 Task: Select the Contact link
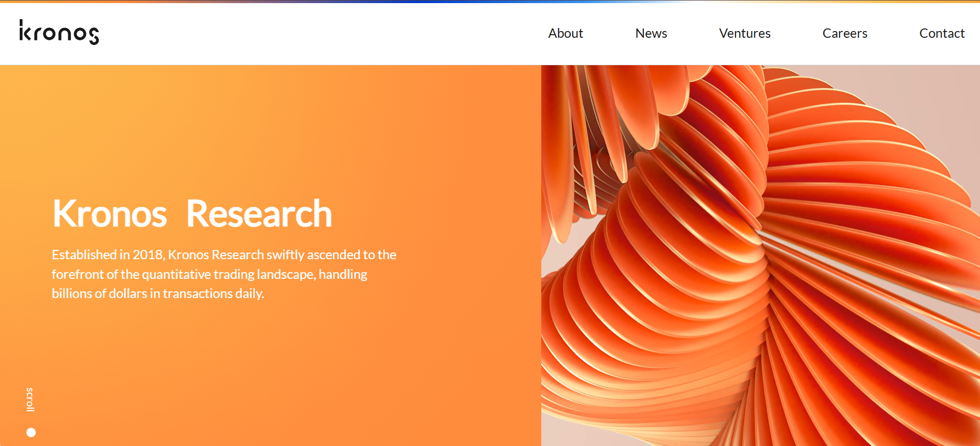tap(942, 33)
